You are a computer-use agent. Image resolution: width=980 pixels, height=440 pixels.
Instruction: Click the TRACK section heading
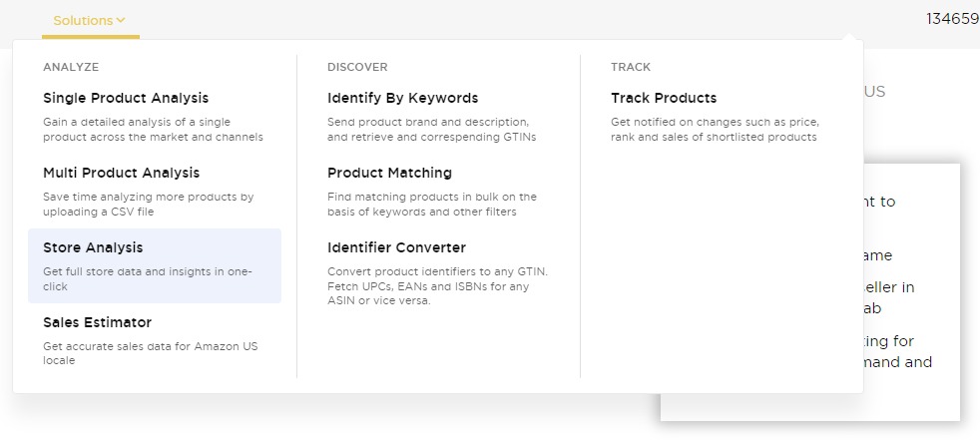click(631, 67)
